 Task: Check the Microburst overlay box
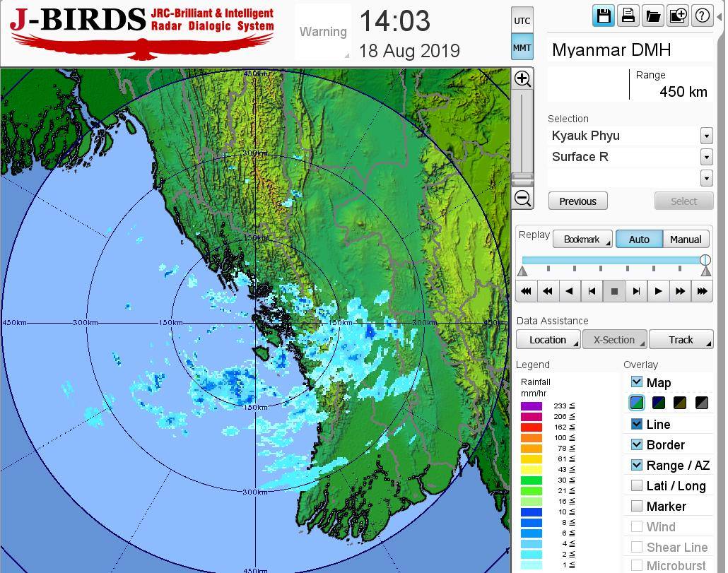coord(637,565)
